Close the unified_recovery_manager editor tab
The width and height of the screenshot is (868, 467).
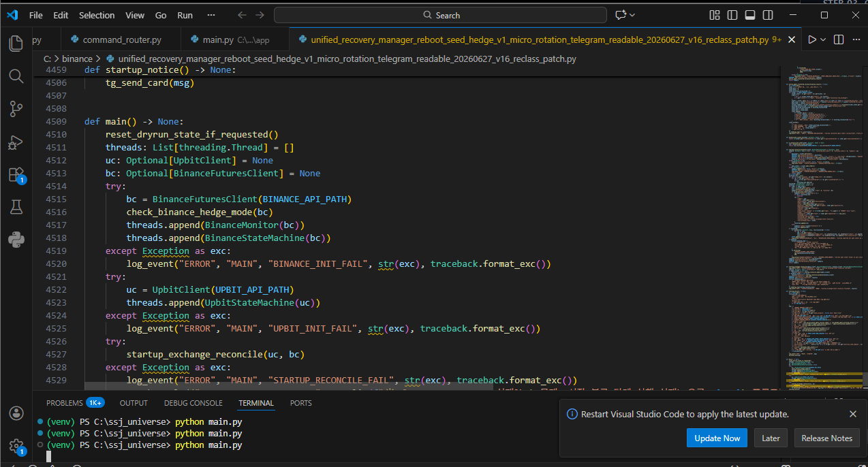pyautogui.click(x=792, y=40)
